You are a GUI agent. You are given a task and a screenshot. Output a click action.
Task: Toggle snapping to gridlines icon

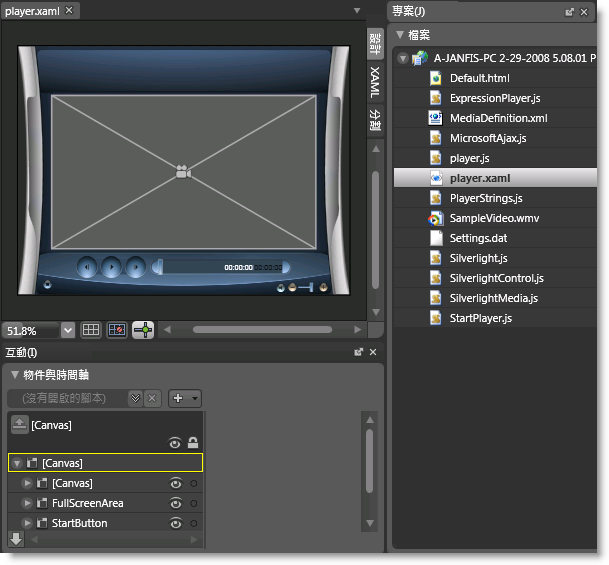pos(117,330)
